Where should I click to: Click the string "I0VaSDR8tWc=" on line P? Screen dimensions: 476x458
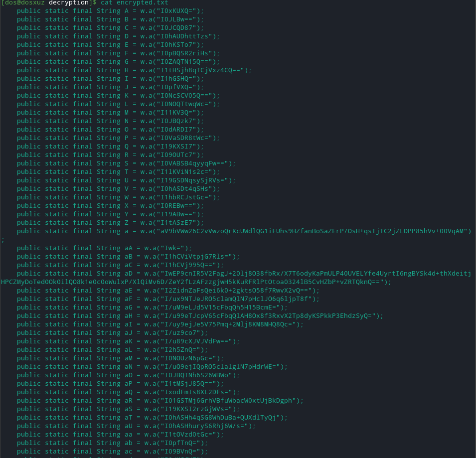click(x=184, y=138)
